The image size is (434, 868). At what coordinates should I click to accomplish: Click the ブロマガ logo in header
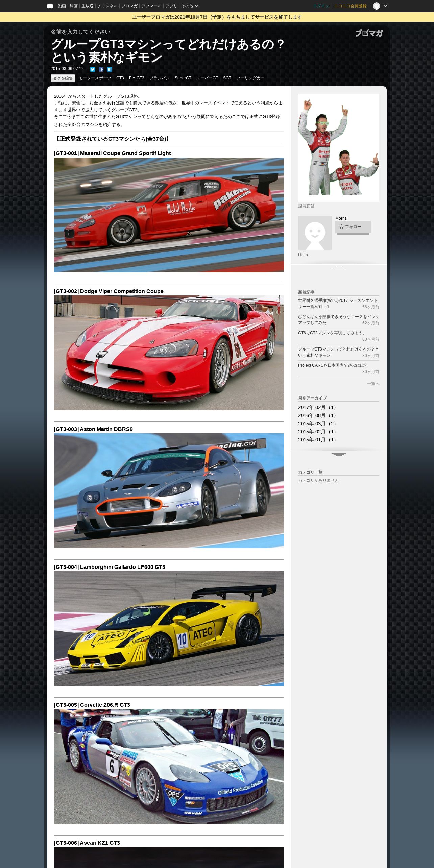coord(369,33)
